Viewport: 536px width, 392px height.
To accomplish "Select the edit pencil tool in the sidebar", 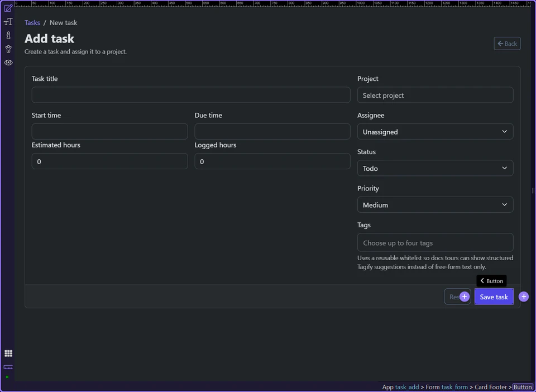I will (x=8, y=9).
